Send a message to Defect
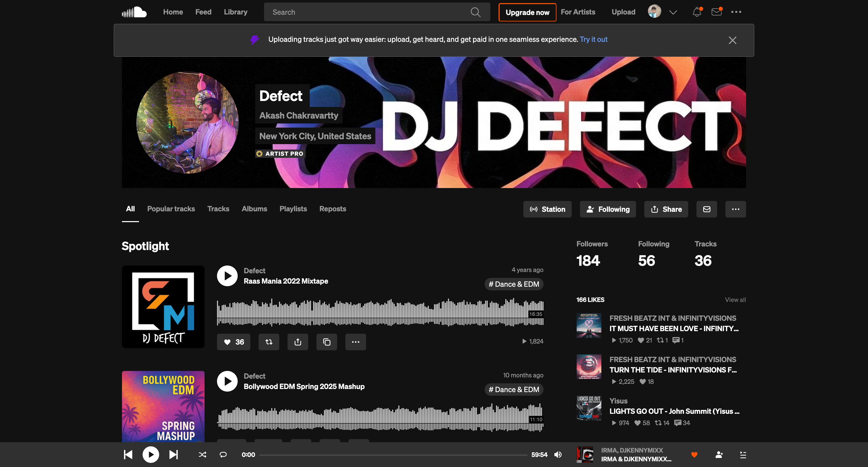Screen dimensions: 868x467 coord(707,209)
